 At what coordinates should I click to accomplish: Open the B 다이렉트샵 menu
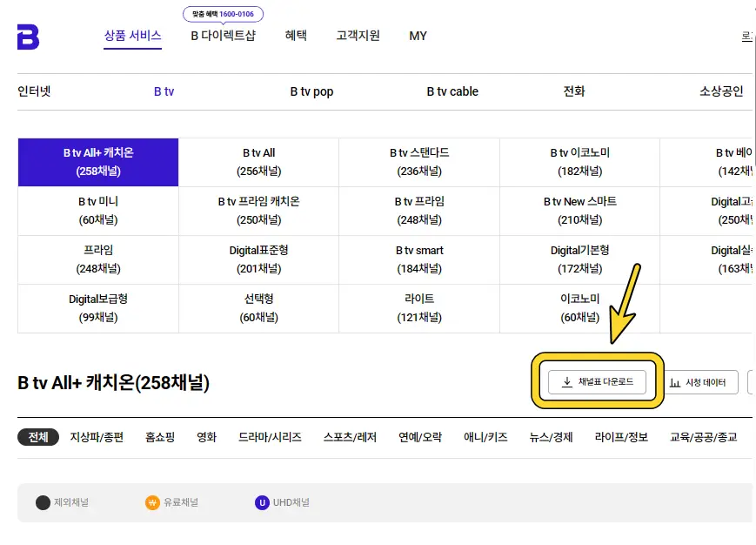pos(224,36)
